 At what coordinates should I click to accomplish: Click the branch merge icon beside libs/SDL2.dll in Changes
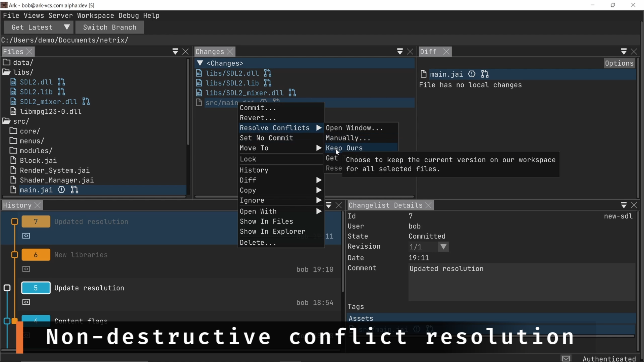[267, 73]
